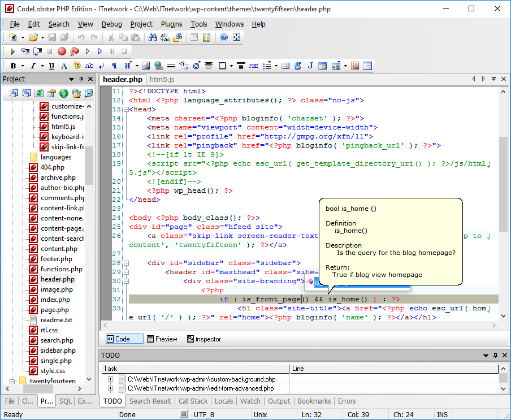511x420 pixels.
Task: Open the Debug menu
Action: tap(111, 24)
